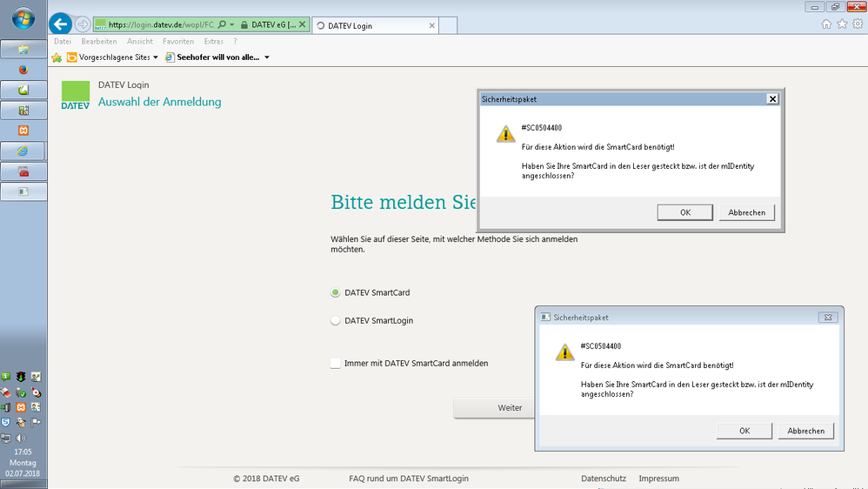Click the forward navigation arrow
Screen dimensions: 868x489
click(83, 24)
